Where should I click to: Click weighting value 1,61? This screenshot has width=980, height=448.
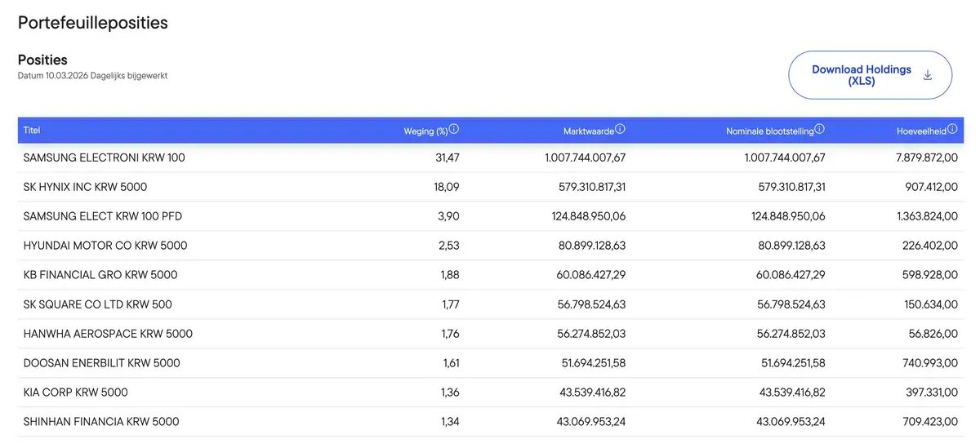click(x=450, y=363)
